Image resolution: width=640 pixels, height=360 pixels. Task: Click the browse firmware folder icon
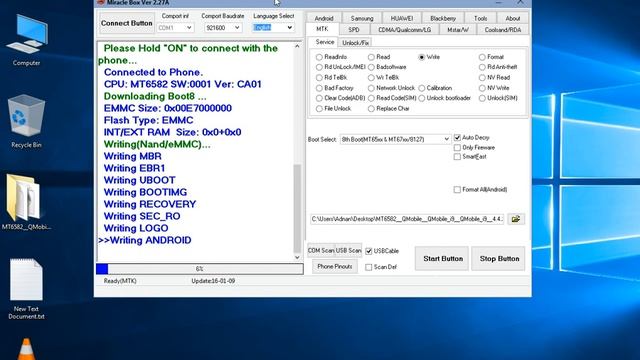pos(516,219)
